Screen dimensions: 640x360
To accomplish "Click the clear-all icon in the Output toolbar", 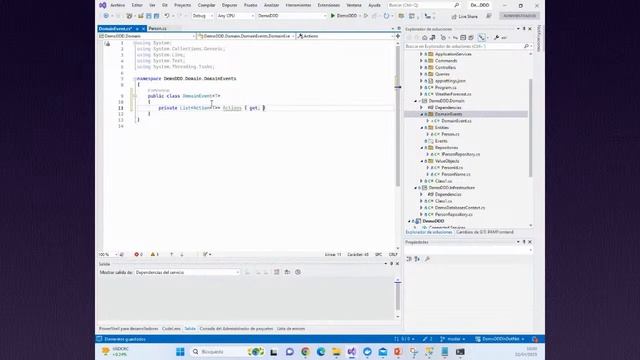I will 276,272.
